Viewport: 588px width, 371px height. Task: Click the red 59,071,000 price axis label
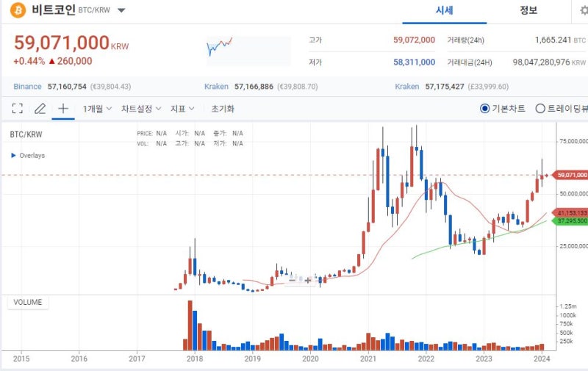pos(571,175)
